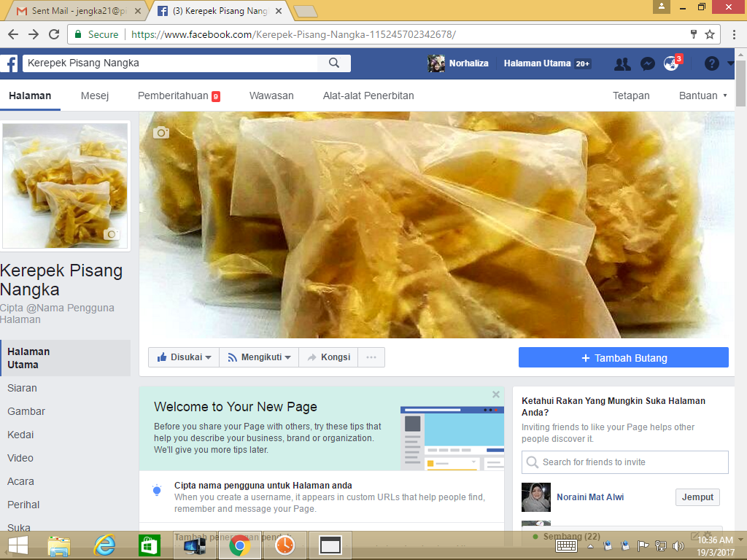Click Jemput next to Noraini Mat Alwi
747x560 pixels.
[697, 497]
